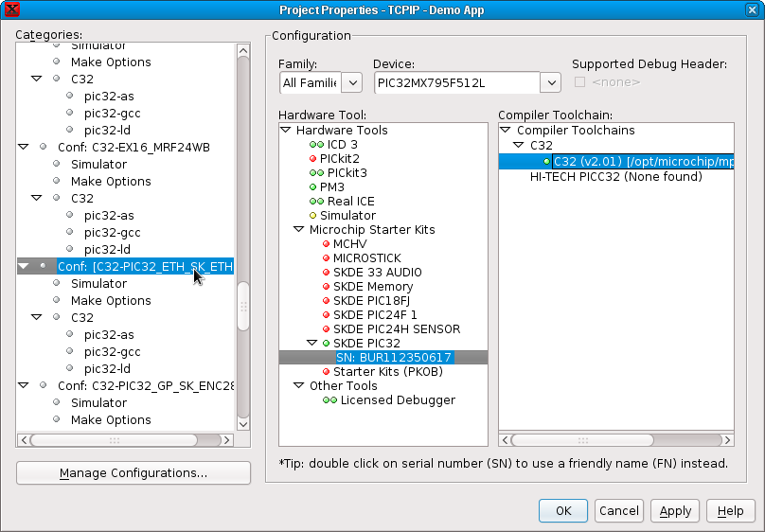Collapse the Conf: C32-PIC32_GP_SK_ENC28 category

[x=24, y=385]
